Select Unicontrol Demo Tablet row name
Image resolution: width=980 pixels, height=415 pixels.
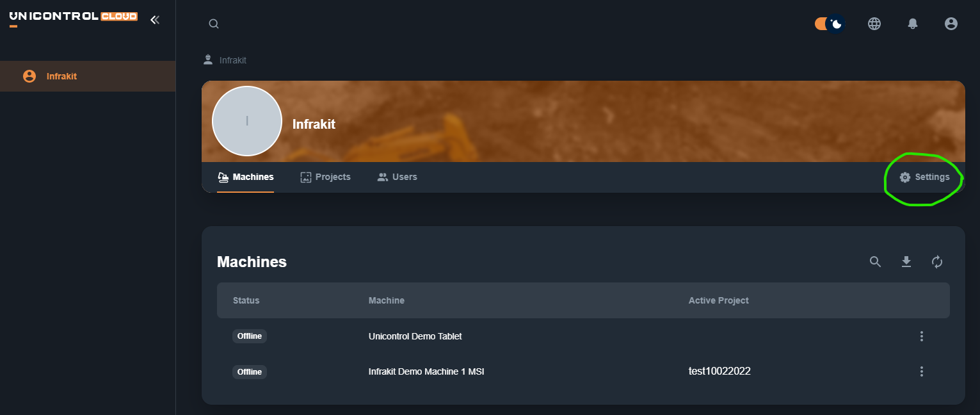click(x=415, y=336)
